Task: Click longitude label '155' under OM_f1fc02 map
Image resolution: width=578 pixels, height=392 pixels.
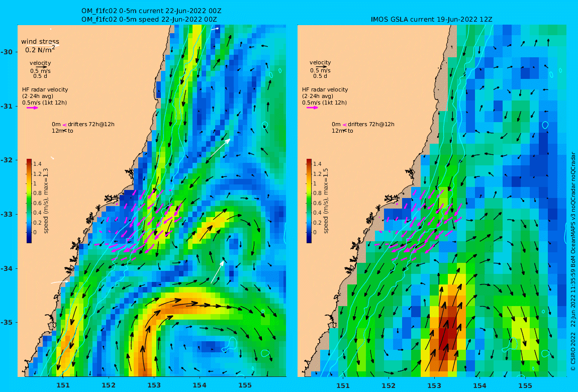Action: 245,385
